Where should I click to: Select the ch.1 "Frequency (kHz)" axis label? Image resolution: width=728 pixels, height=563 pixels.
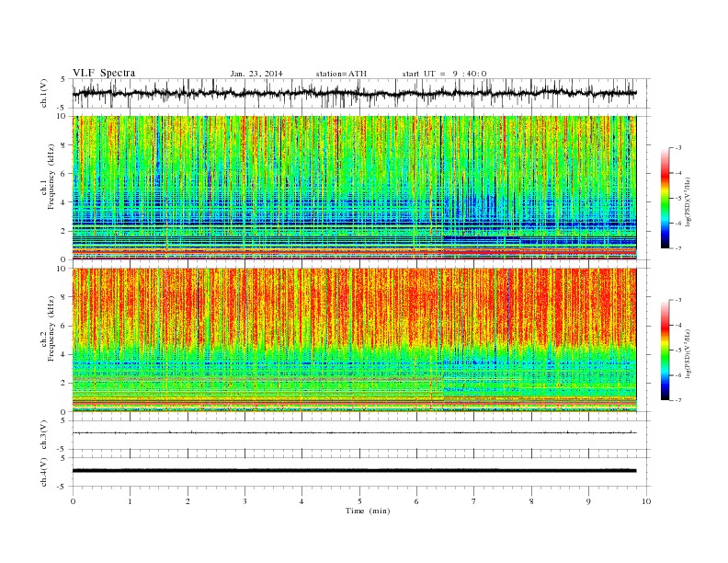pos(51,177)
